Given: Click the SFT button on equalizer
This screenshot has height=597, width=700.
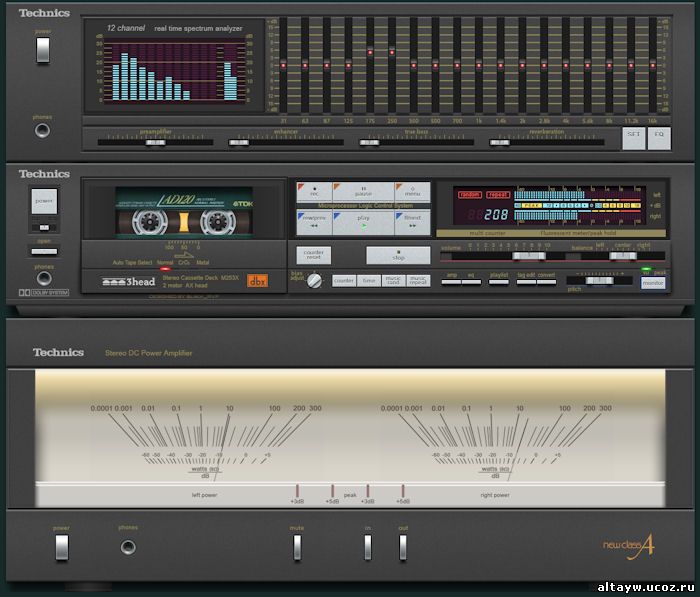Looking at the screenshot, I should [x=634, y=138].
